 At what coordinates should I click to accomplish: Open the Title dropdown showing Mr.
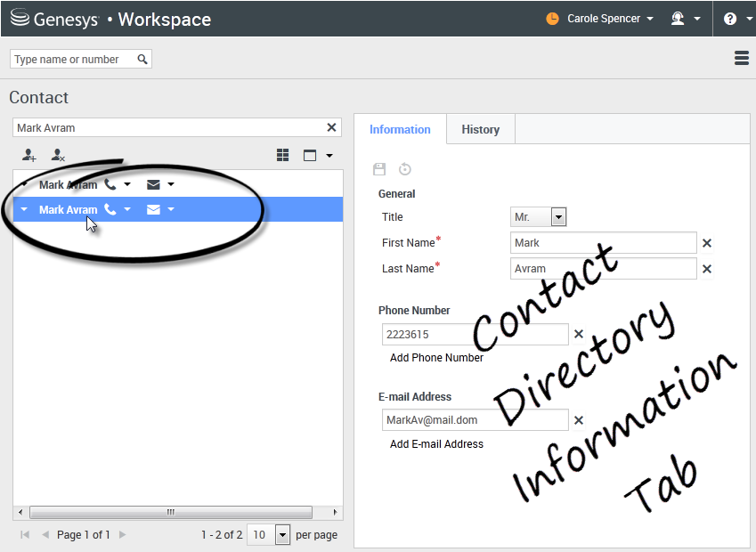558,217
